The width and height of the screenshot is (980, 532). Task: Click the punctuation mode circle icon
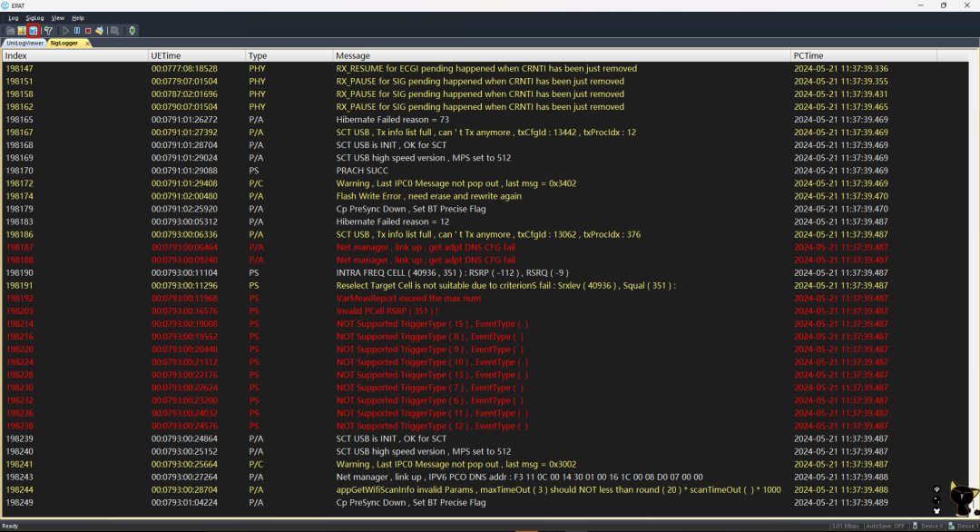(936, 500)
